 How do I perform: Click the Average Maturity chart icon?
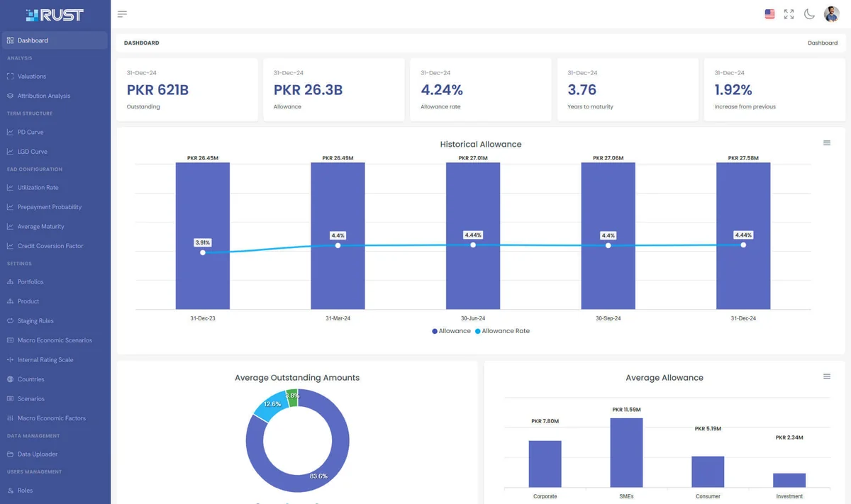(x=10, y=227)
